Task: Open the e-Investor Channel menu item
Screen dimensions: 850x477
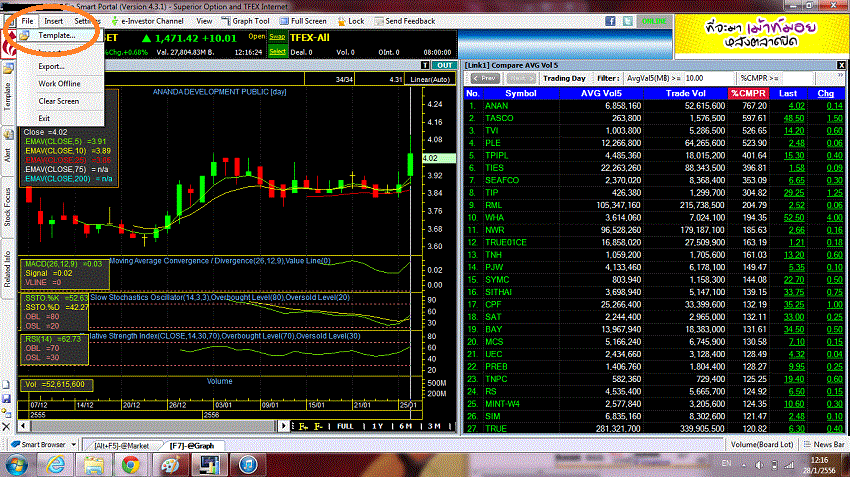Action: pos(147,21)
